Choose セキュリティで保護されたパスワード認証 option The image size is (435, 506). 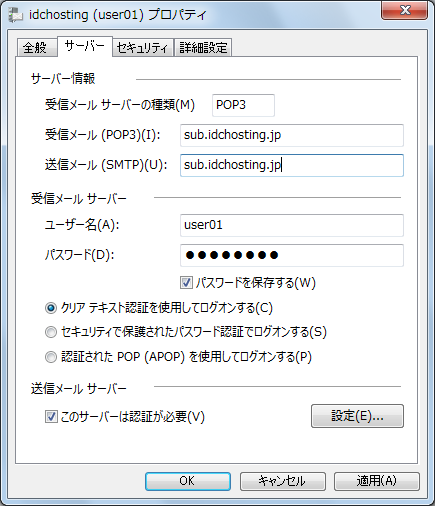[x=51, y=332]
